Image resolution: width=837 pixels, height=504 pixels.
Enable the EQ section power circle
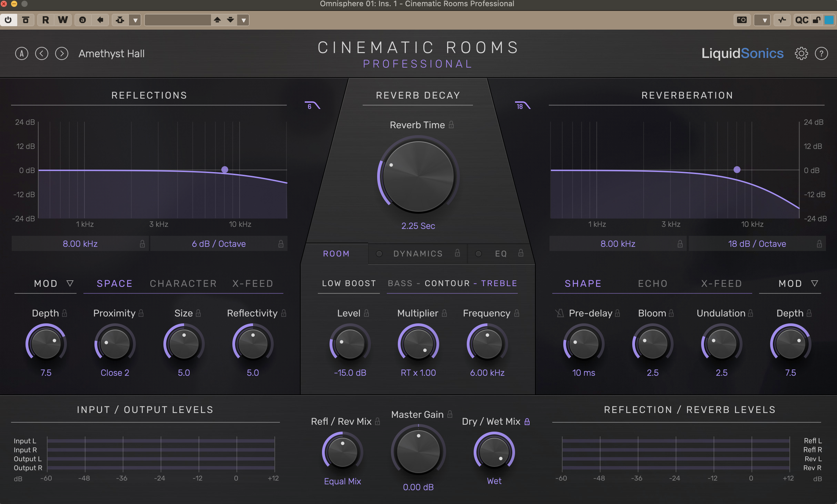[478, 254]
